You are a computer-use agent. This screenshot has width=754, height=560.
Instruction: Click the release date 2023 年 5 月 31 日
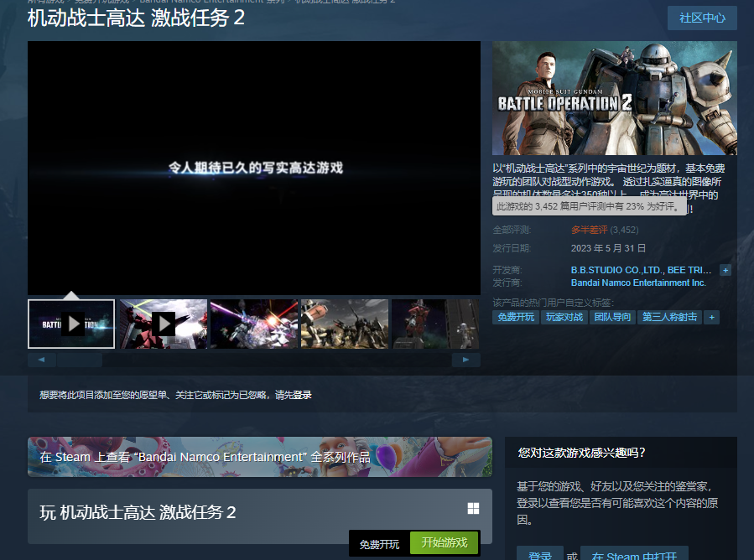click(x=608, y=248)
